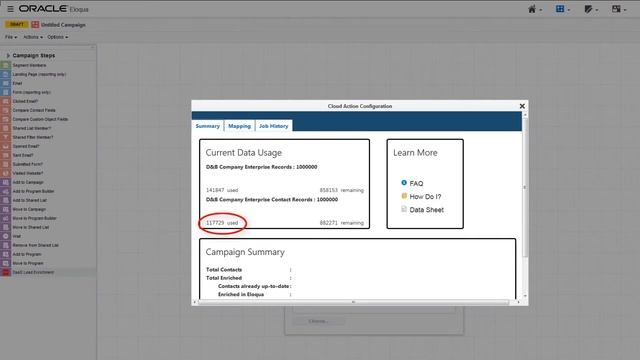This screenshot has width=640, height=360.
Task: Select the Compare Contact Fields icon
Action: pyautogui.click(x=6, y=110)
